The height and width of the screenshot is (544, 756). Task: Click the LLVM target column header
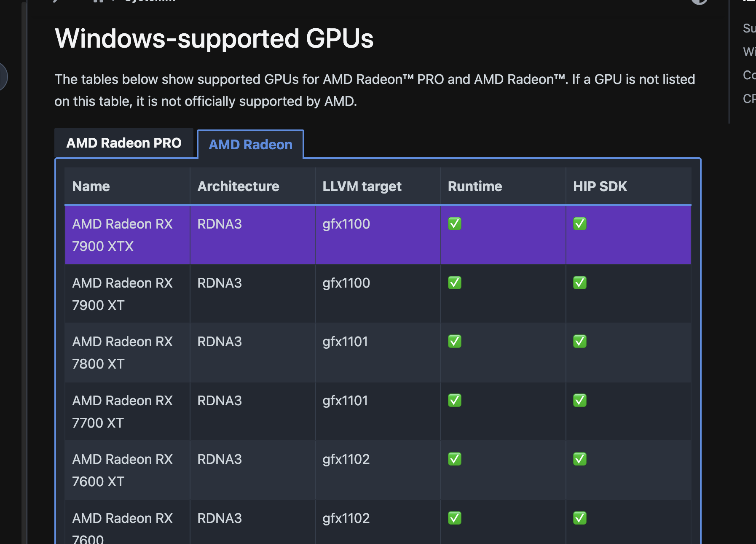point(362,186)
